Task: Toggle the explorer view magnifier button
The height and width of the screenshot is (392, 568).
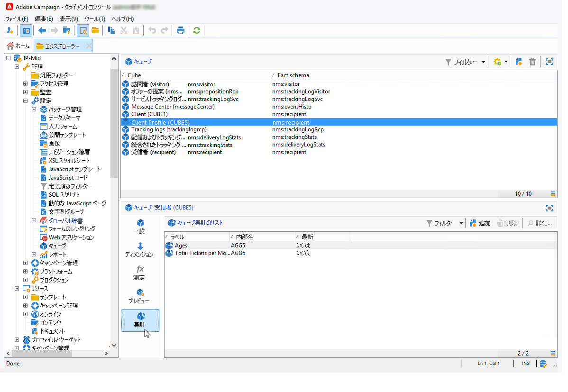Action: [x=83, y=31]
